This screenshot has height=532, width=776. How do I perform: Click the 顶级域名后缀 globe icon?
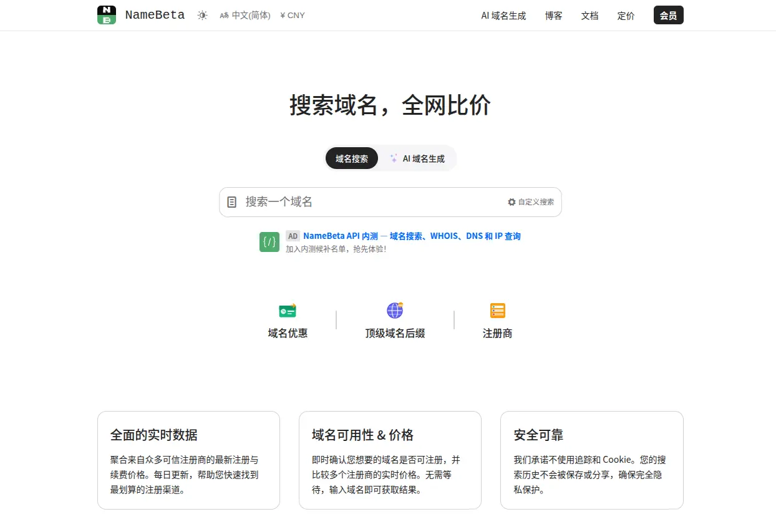[x=395, y=310]
